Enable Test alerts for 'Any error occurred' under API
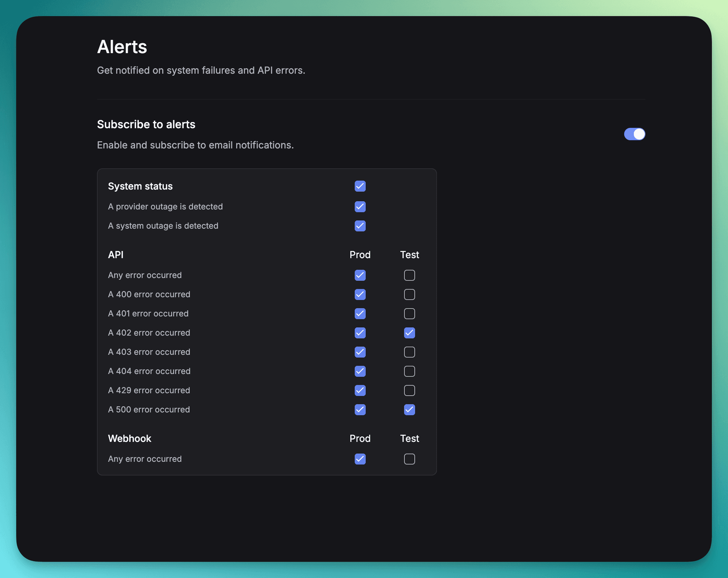The height and width of the screenshot is (578, 728). [x=409, y=275]
